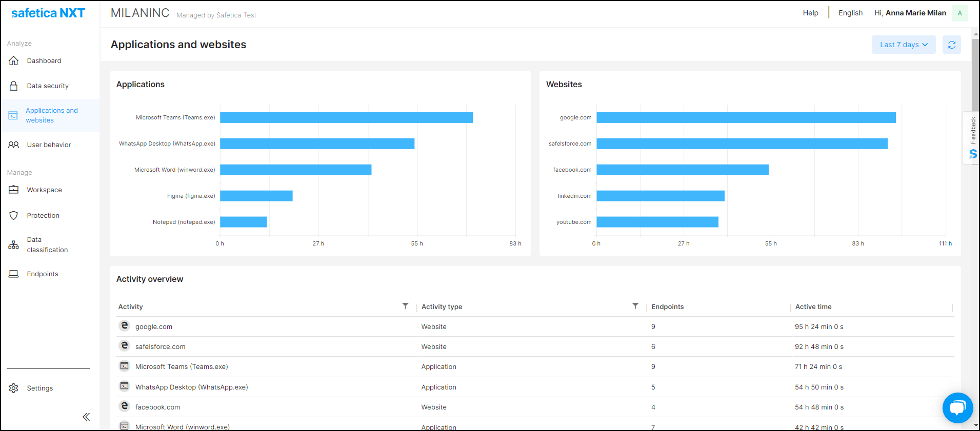The height and width of the screenshot is (431, 980).
Task: Click the WhatsApp Desktop chart bar
Action: [317, 143]
